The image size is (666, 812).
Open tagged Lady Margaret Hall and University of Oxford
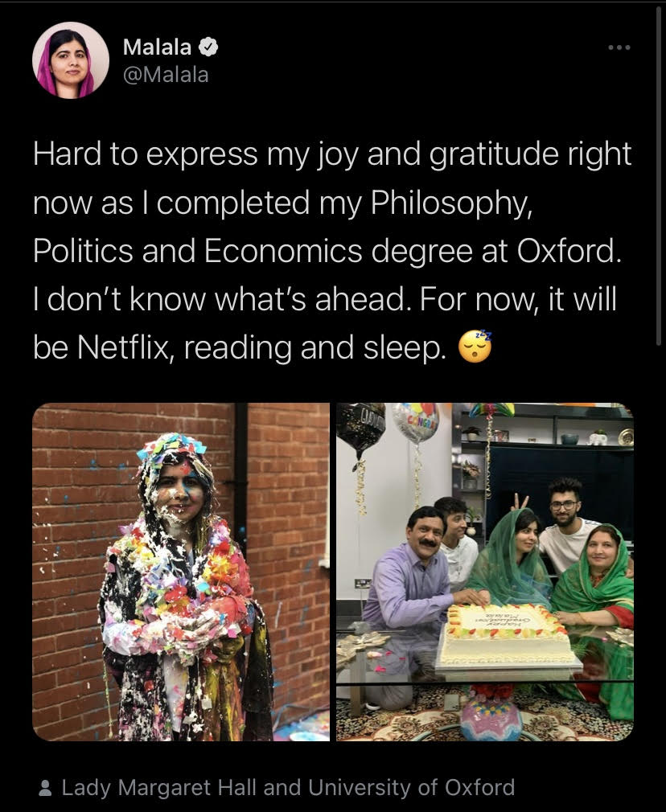click(x=288, y=788)
